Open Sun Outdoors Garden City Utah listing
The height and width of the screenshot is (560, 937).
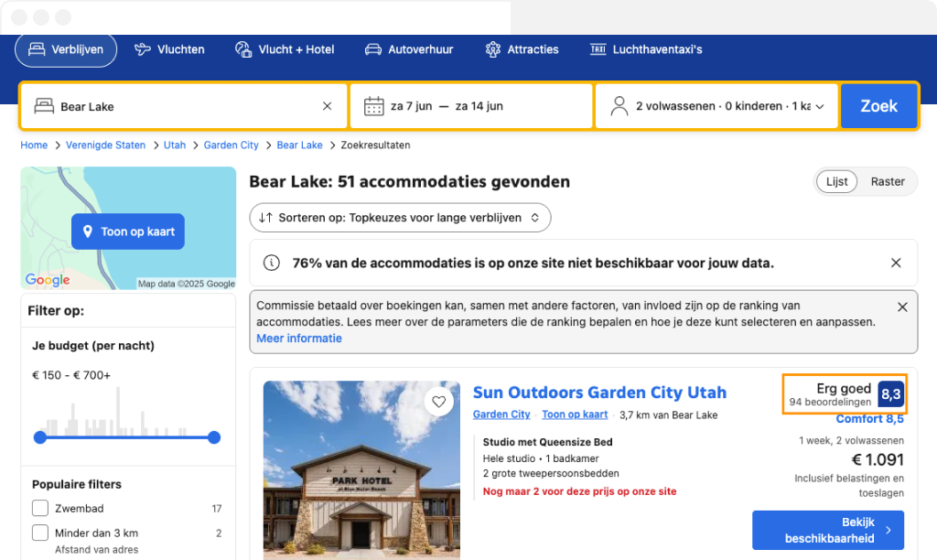coord(599,393)
